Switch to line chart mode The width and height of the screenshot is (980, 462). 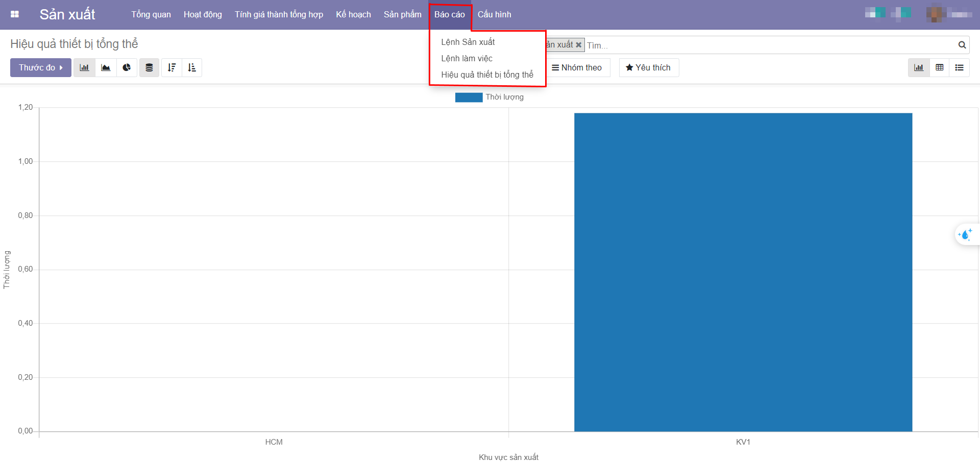(106, 67)
